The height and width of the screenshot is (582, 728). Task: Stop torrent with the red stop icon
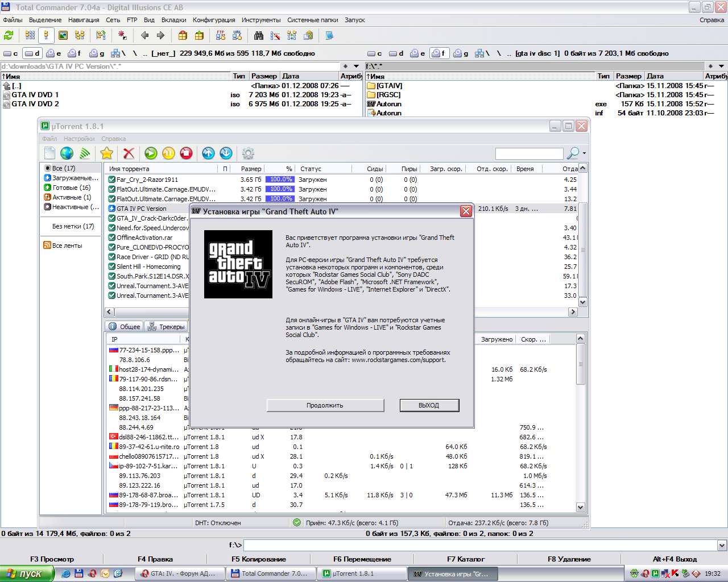(186, 153)
